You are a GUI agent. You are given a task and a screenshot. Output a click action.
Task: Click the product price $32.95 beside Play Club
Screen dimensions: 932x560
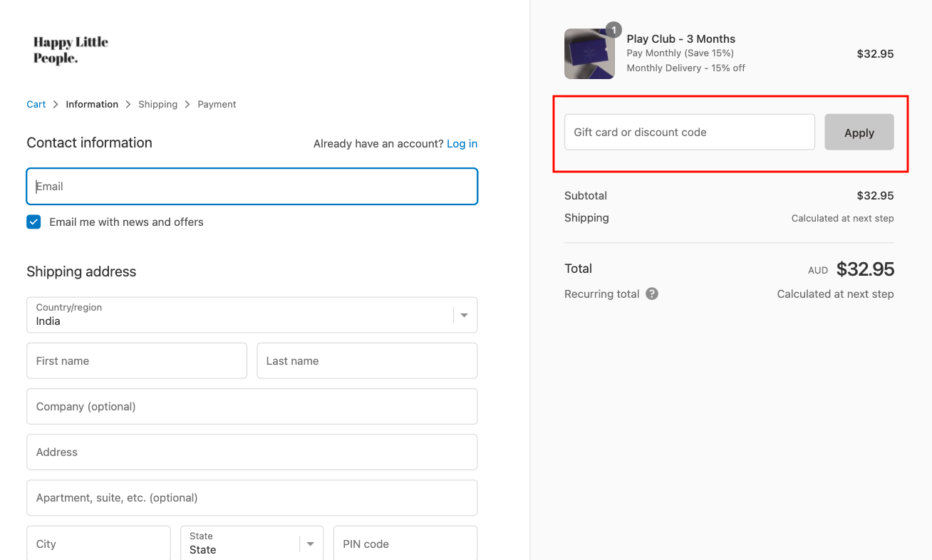coord(875,53)
